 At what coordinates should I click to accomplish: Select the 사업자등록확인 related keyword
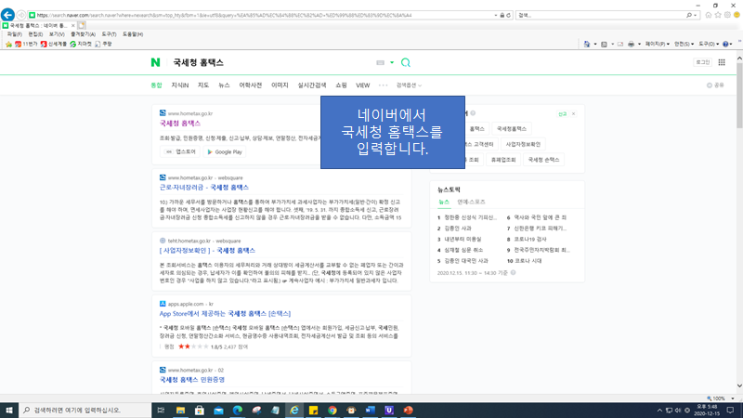tap(523, 144)
